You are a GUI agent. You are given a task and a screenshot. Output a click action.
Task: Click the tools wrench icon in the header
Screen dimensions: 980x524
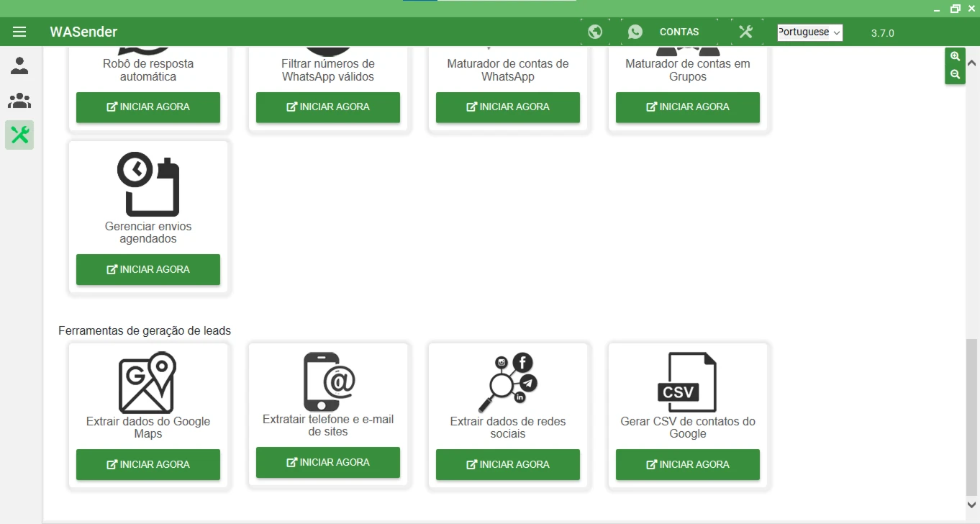(745, 32)
